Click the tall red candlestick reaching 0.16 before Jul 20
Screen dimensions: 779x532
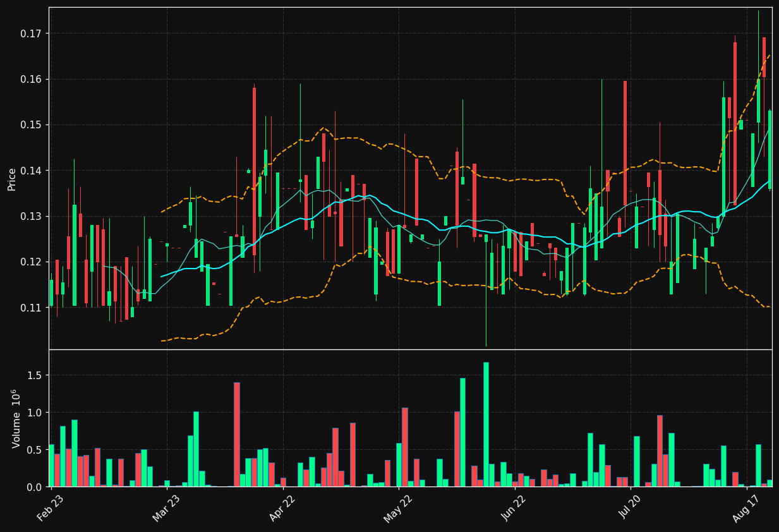[625, 143]
